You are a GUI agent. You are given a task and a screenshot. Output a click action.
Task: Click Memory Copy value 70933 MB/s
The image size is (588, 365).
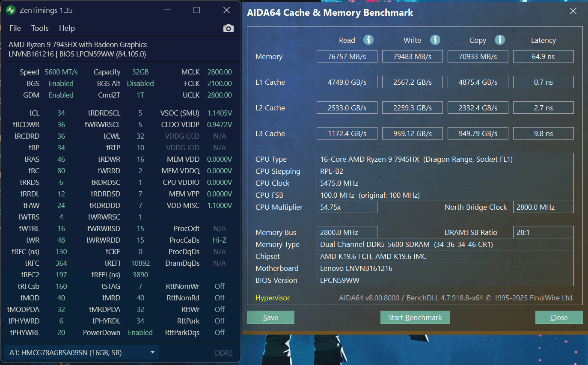(x=478, y=56)
